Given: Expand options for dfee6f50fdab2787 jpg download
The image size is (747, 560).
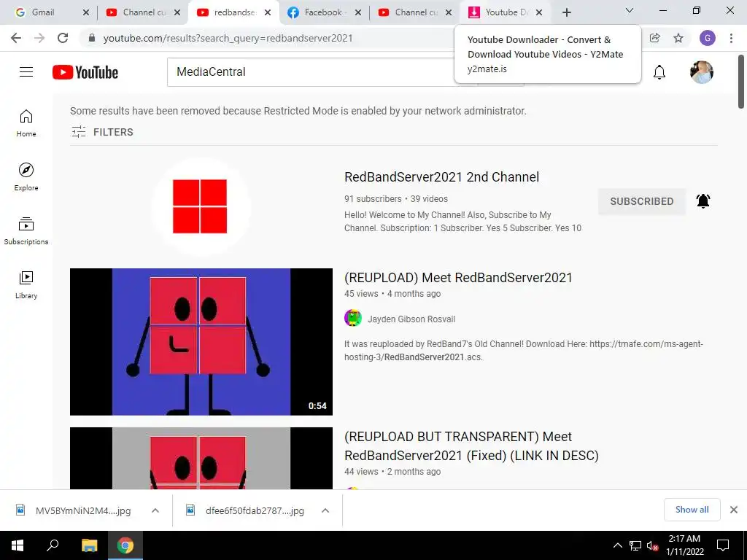Looking at the screenshot, I should (325, 510).
